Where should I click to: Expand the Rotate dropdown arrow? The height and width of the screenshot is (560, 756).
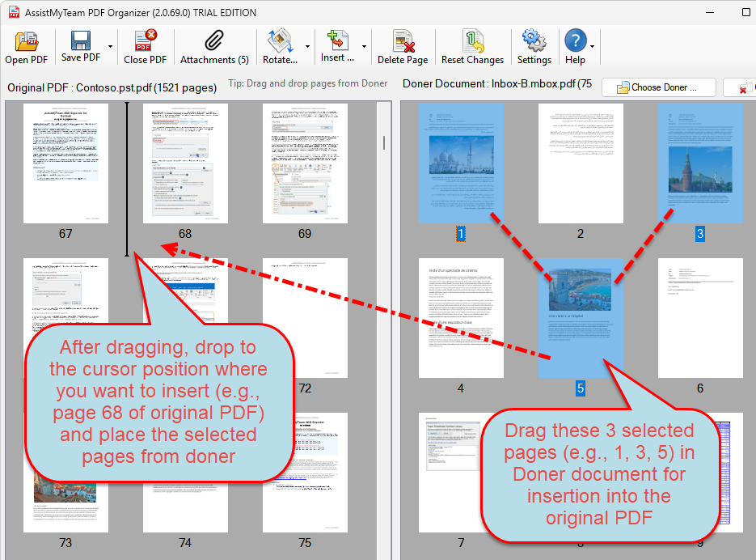click(x=307, y=47)
